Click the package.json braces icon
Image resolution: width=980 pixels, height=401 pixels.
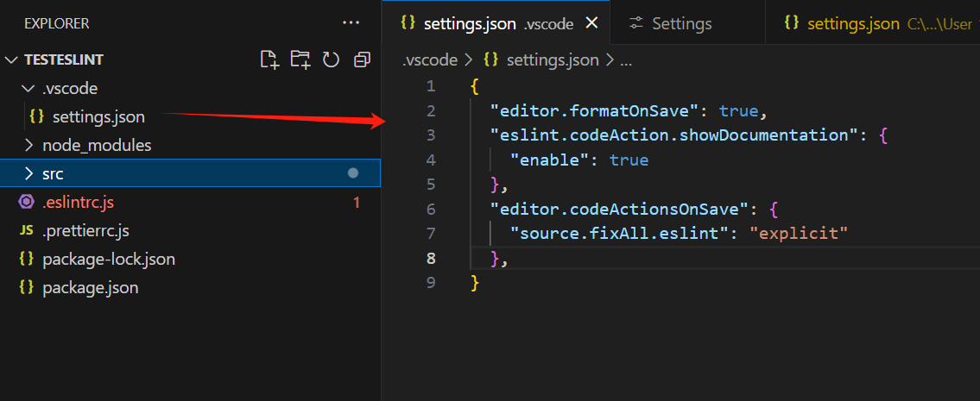tap(27, 287)
